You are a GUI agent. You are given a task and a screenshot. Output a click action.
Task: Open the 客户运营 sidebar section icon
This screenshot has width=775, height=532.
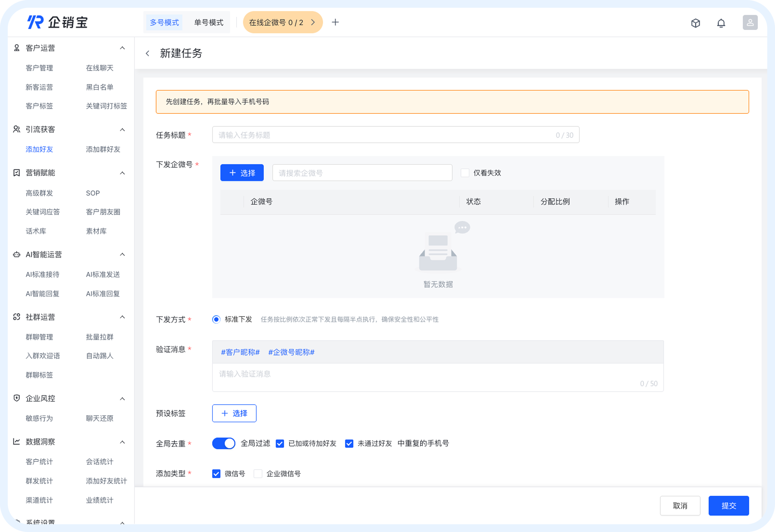(x=16, y=48)
